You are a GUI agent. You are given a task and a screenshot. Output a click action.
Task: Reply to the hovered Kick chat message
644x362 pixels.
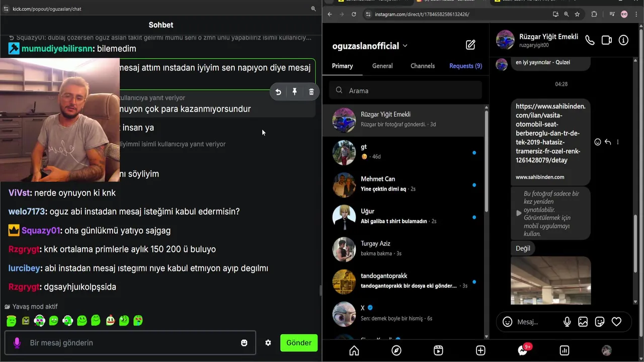point(278,92)
